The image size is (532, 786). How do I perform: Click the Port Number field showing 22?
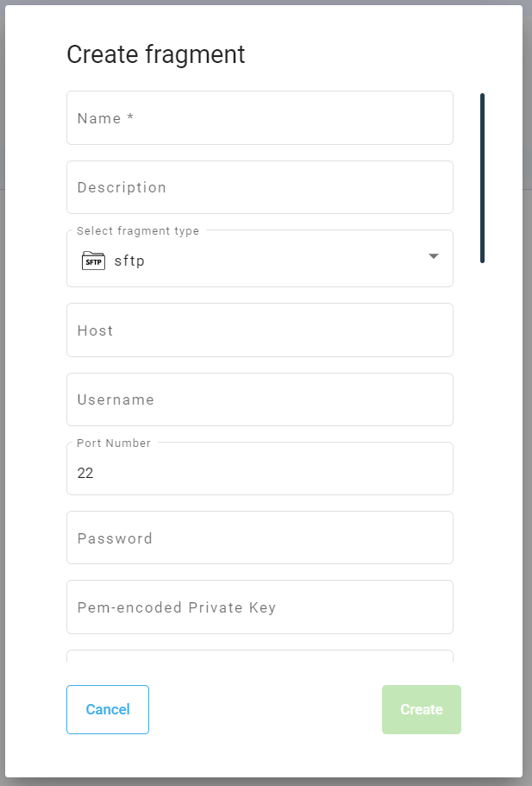click(x=259, y=473)
